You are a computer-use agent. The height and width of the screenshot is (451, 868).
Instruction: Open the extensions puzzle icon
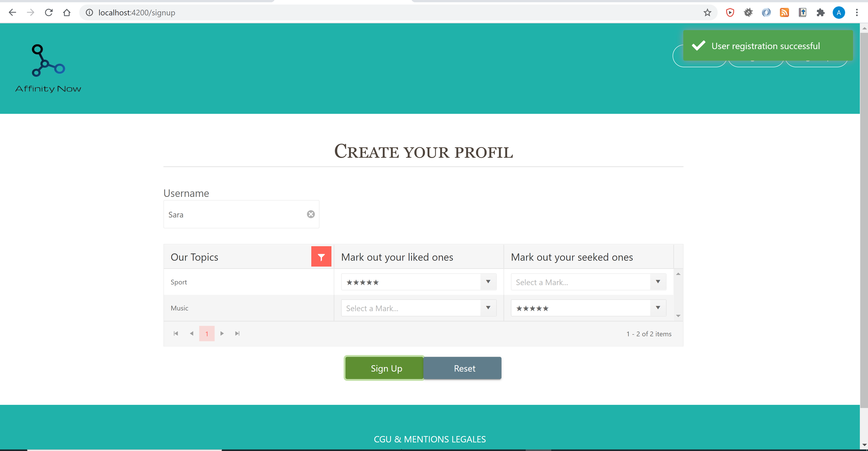(820, 12)
